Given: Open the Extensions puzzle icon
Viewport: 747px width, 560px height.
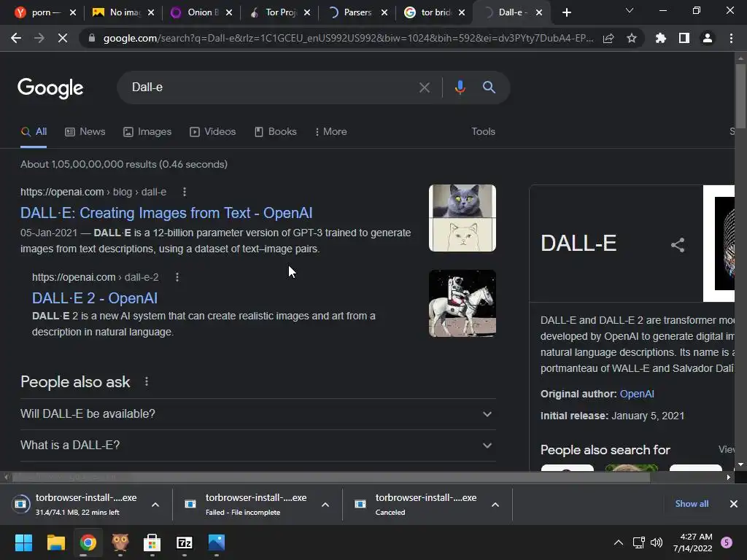Looking at the screenshot, I should pos(661,38).
